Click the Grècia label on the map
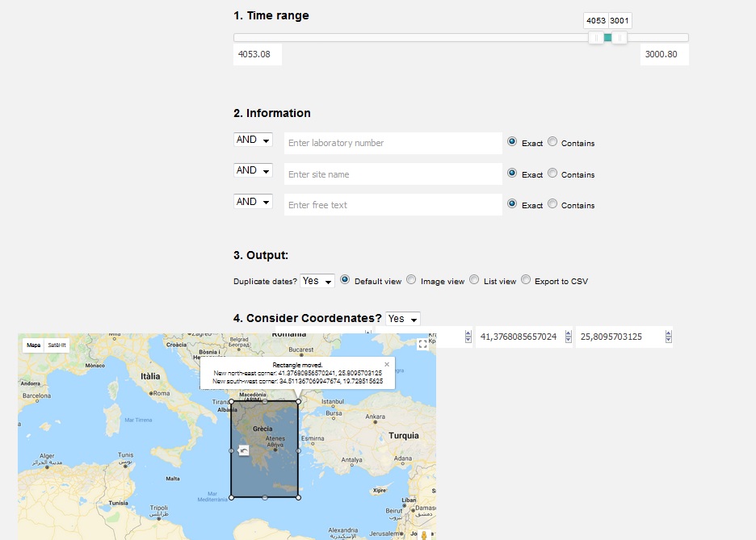This screenshot has height=540, width=756. tap(262, 429)
